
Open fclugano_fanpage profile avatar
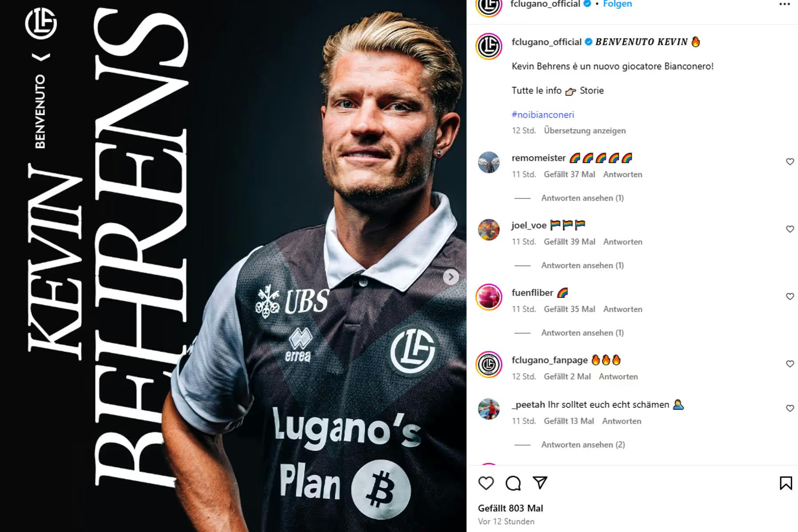489,364
